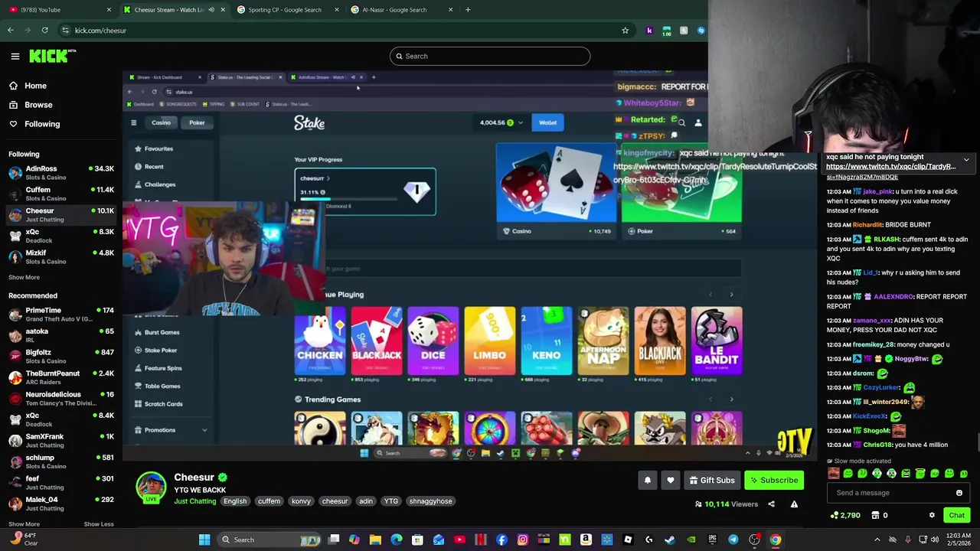Open Mizkif channel in sidebar
Image resolution: width=980 pixels, height=551 pixels.
[61, 256]
